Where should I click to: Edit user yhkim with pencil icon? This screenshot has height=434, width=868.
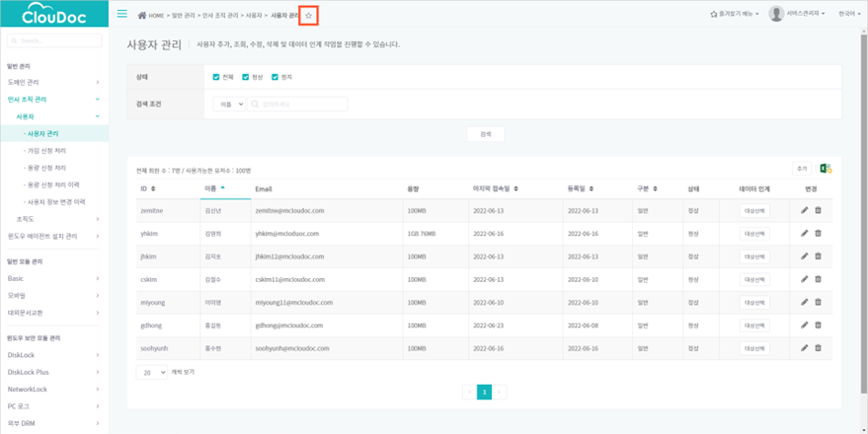pyautogui.click(x=805, y=233)
